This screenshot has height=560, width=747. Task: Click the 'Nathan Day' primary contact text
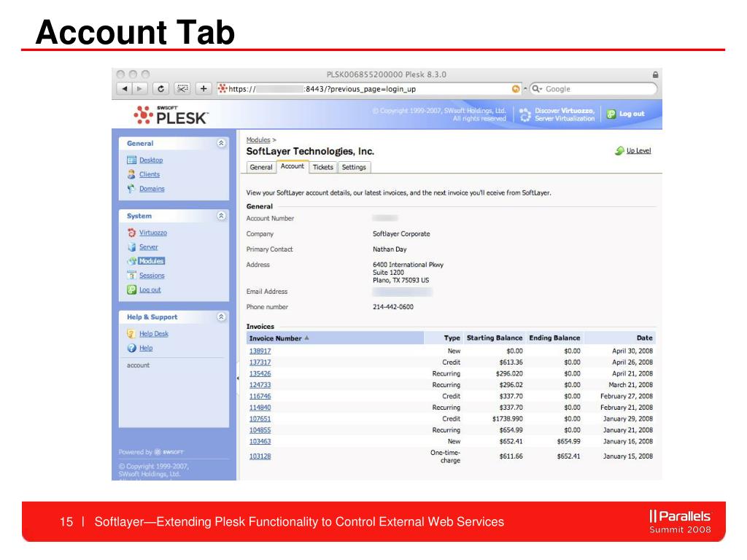click(x=390, y=249)
